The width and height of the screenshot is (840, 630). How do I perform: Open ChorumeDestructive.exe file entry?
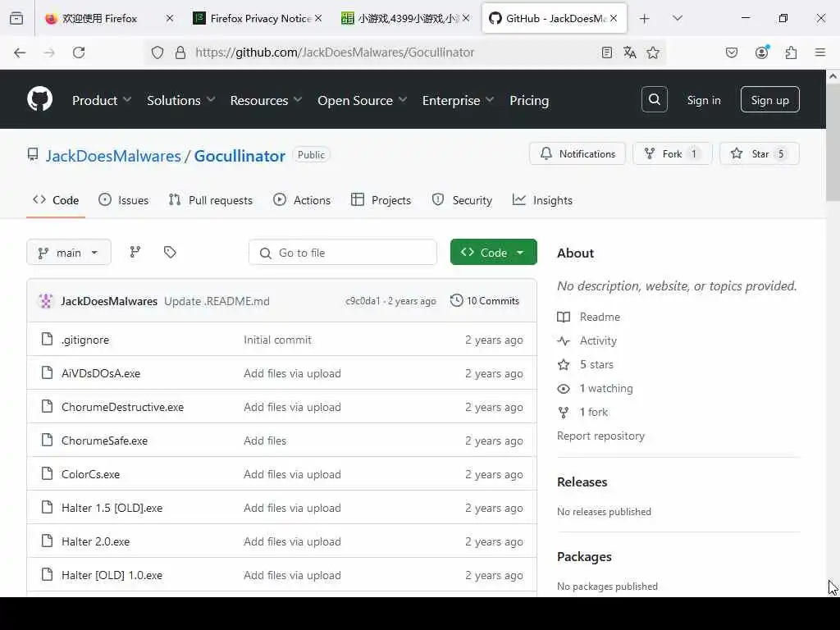(122, 407)
